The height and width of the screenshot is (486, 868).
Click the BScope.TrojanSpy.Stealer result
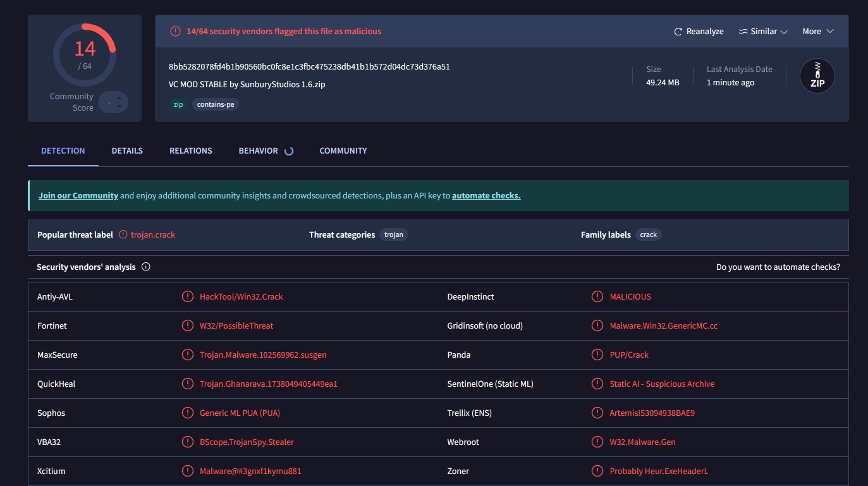point(247,442)
